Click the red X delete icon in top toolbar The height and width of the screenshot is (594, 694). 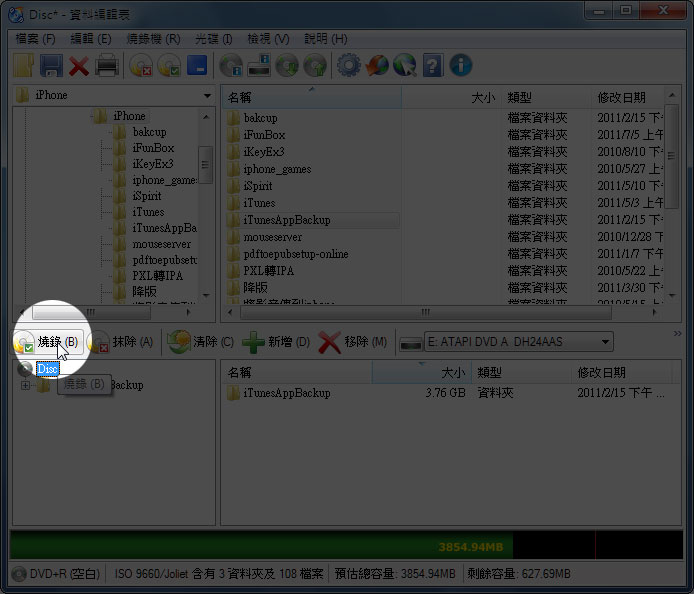[x=79, y=66]
